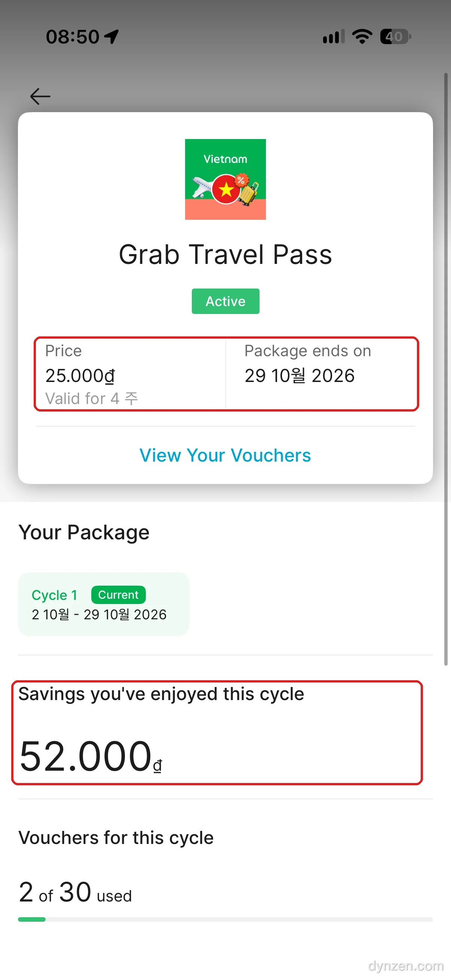Tap the location arrow in status bar

point(111,37)
